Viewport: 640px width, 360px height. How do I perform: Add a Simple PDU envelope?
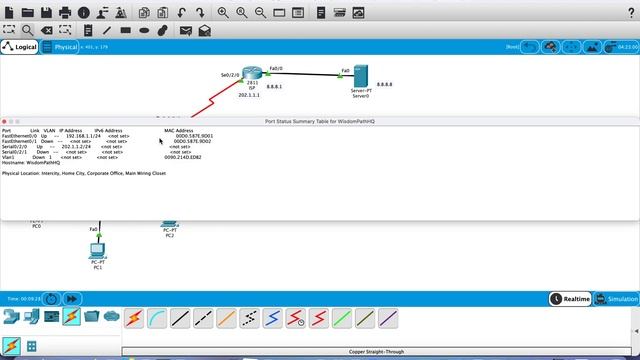tap(186, 31)
